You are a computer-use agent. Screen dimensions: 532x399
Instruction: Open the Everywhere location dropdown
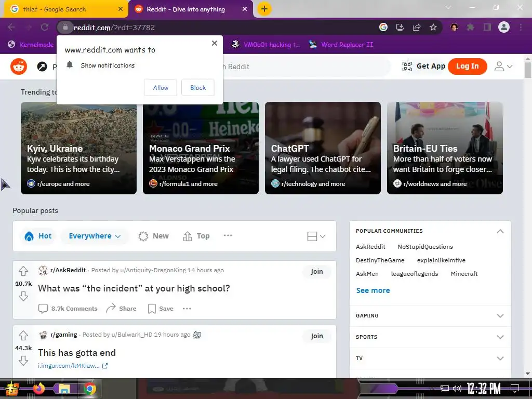(95, 236)
